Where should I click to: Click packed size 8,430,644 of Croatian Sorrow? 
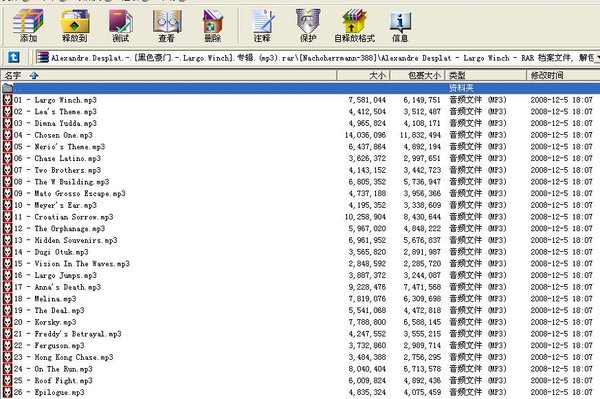[x=422, y=217]
